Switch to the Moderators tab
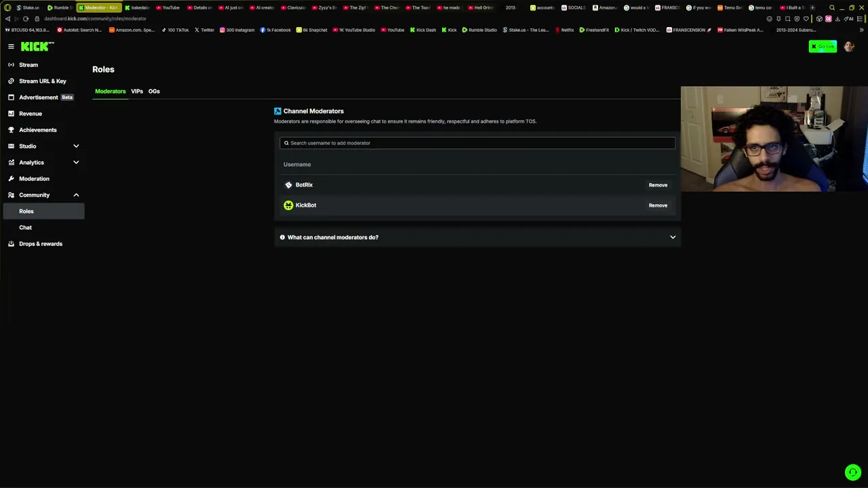868x488 pixels. click(110, 91)
